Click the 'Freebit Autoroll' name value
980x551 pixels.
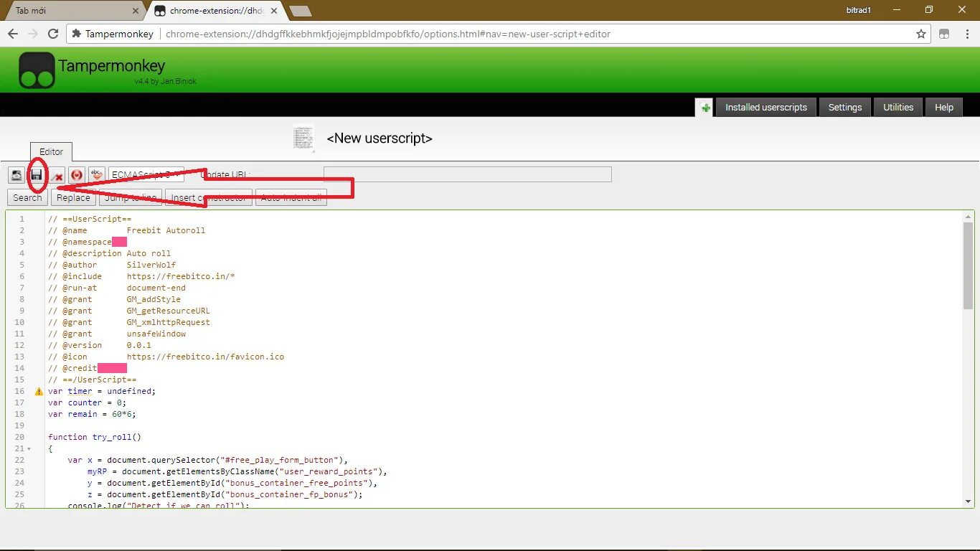pos(166,230)
